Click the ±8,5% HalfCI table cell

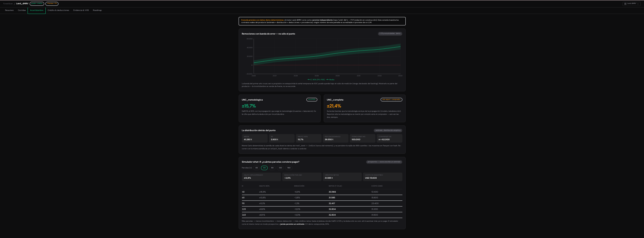262,215
